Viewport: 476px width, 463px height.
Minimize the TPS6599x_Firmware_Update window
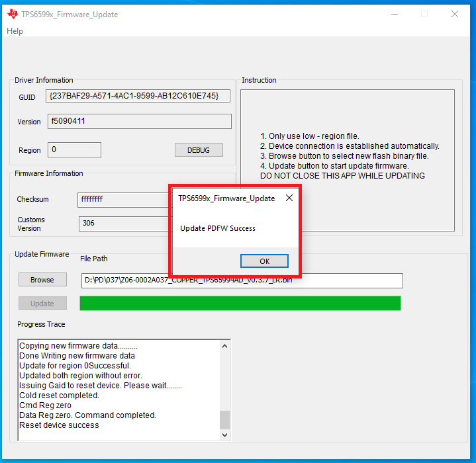[394, 14]
